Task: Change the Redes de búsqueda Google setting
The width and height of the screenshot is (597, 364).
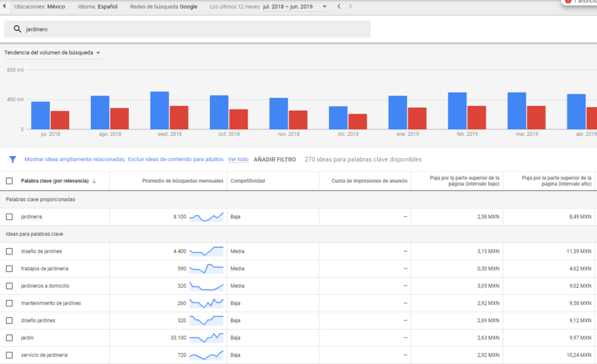Action: (x=164, y=6)
